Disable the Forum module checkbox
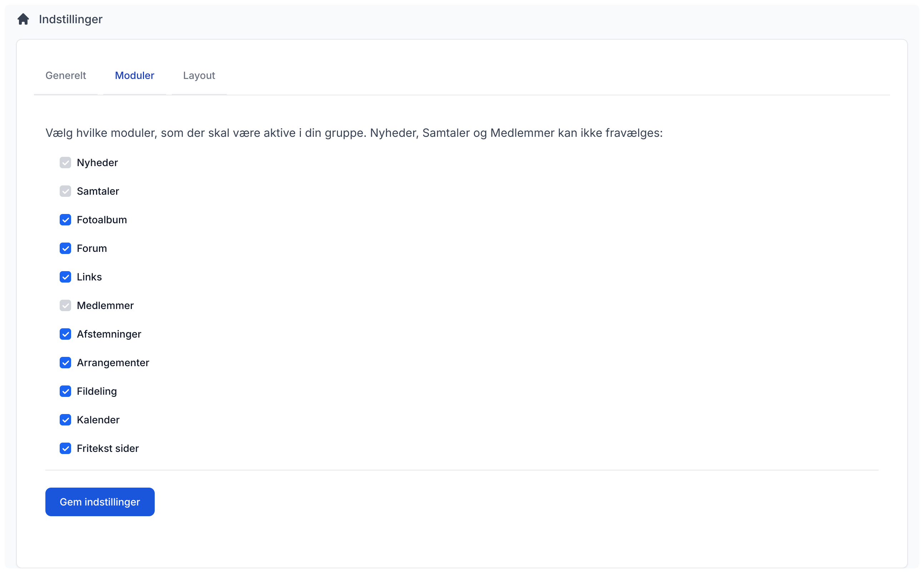924x573 pixels. pyautogui.click(x=65, y=248)
